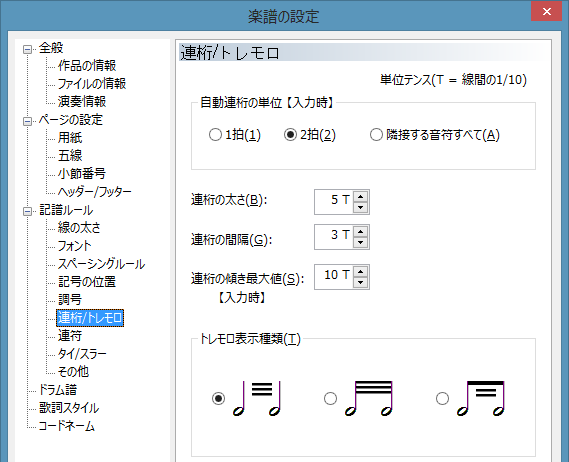Select the 2拍(2) radio button
Image resolution: width=569 pixels, height=462 pixels.
point(290,135)
